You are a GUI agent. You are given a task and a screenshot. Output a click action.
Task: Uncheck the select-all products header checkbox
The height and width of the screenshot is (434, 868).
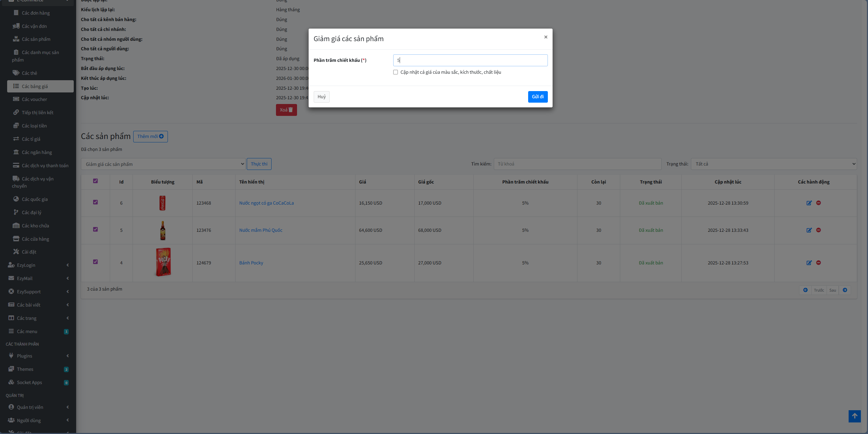(x=96, y=181)
